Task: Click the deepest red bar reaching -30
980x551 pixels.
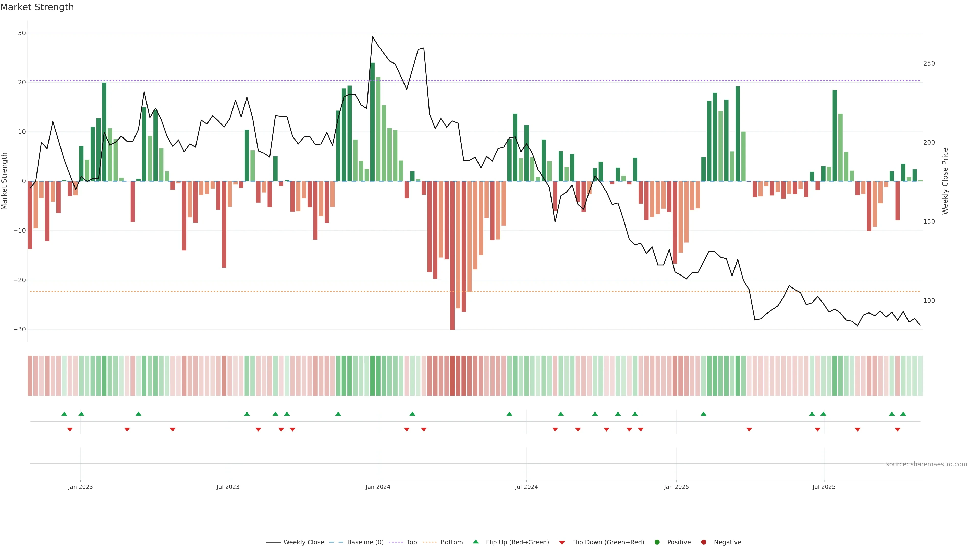Action: [452, 255]
